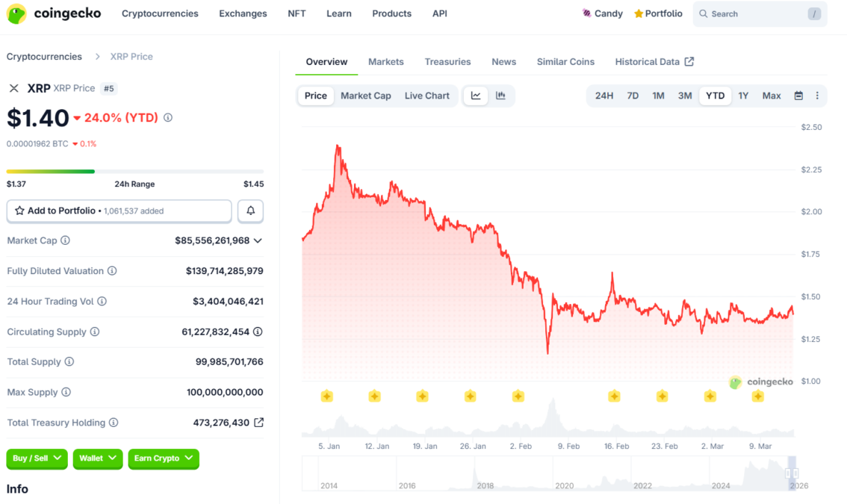Click the XRP coin logo icon
The width and height of the screenshot is (847, 504).
coord(14,88)
